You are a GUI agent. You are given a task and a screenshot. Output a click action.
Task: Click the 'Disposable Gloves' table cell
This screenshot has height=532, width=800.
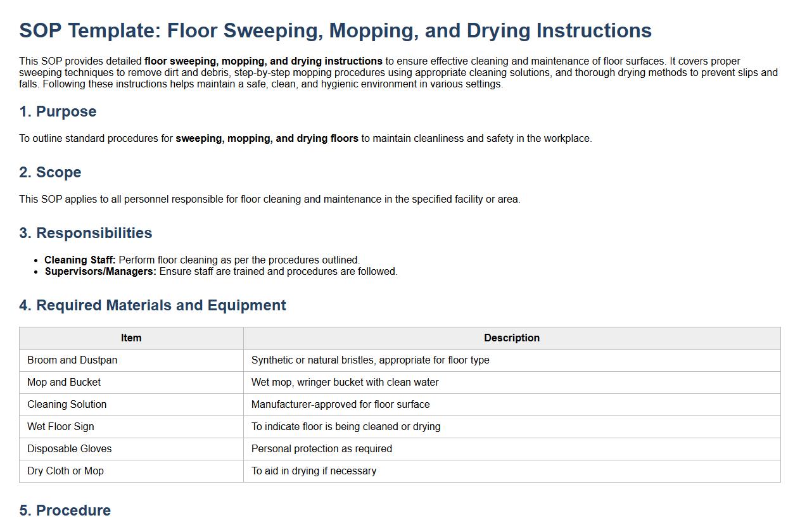pos(69,449)
